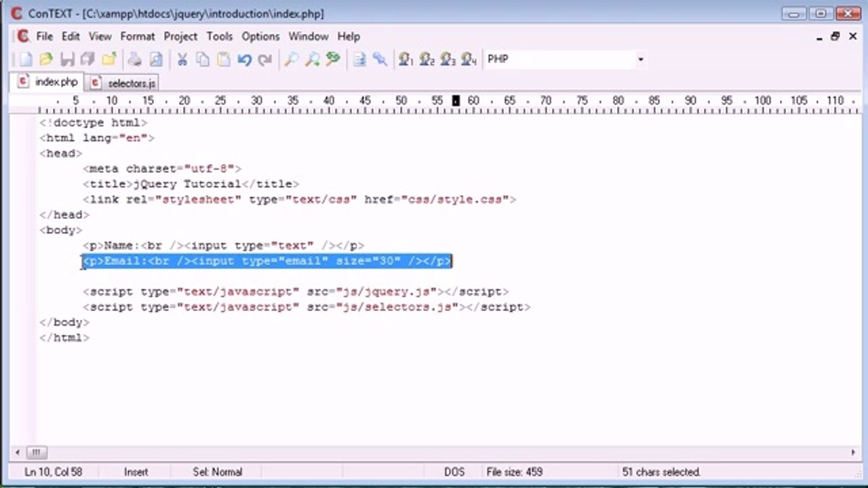Click the html lang="en" line
Image resolution: width=868 pixels, height=488 pixels.
(97, 138)
